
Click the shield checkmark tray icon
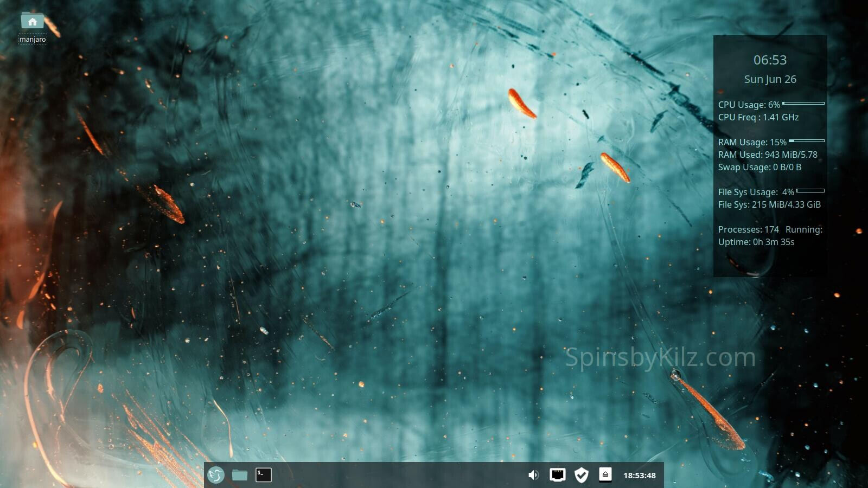[x=581, y=475]
